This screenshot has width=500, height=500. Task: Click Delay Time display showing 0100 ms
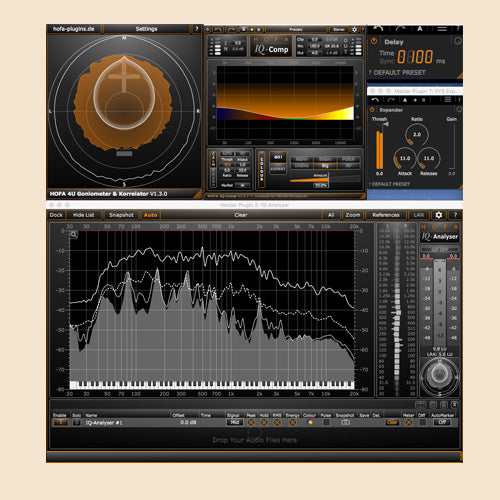pos(415,57)
